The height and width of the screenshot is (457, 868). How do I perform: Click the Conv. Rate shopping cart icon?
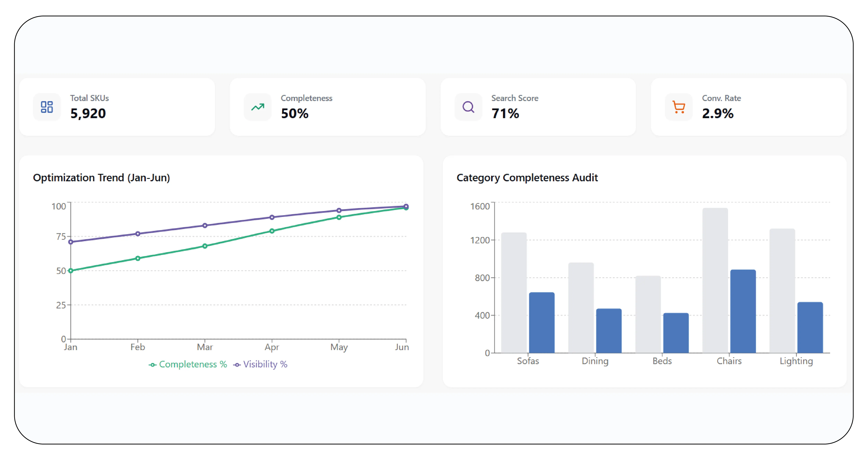click(x=679, y=107)
